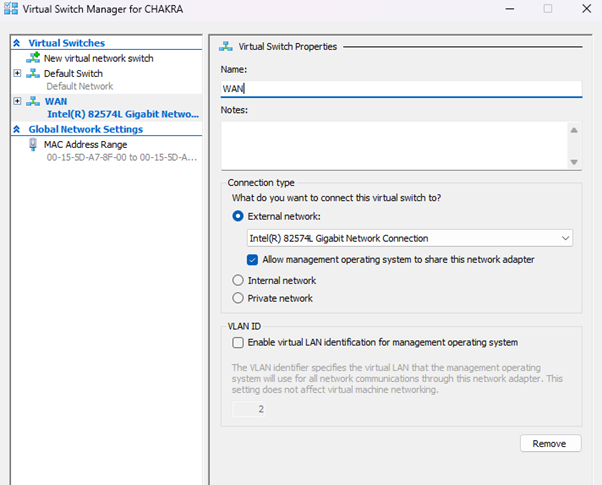Viewport: 602px width, 485px height.
Task: Select the Private network radio button
Action: tap(238, 298)
